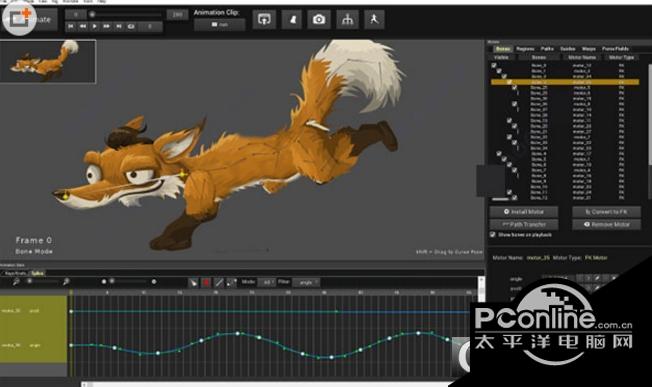This screenshot has width=652, height=387.
Task: Step back one frame with the rewind button
Action: click(x=83, y=26)
